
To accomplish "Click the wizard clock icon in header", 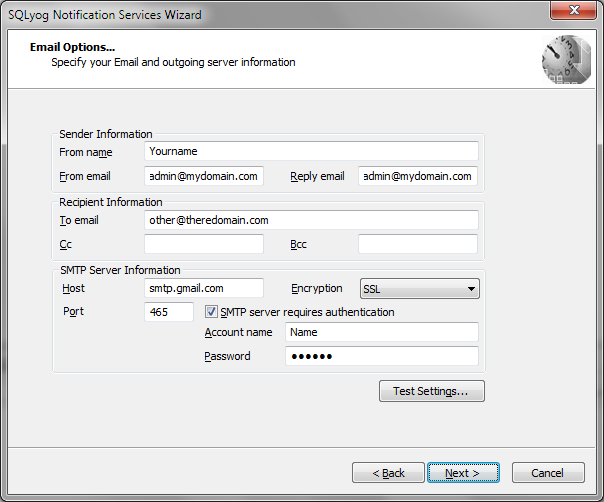I will (563, 61).
